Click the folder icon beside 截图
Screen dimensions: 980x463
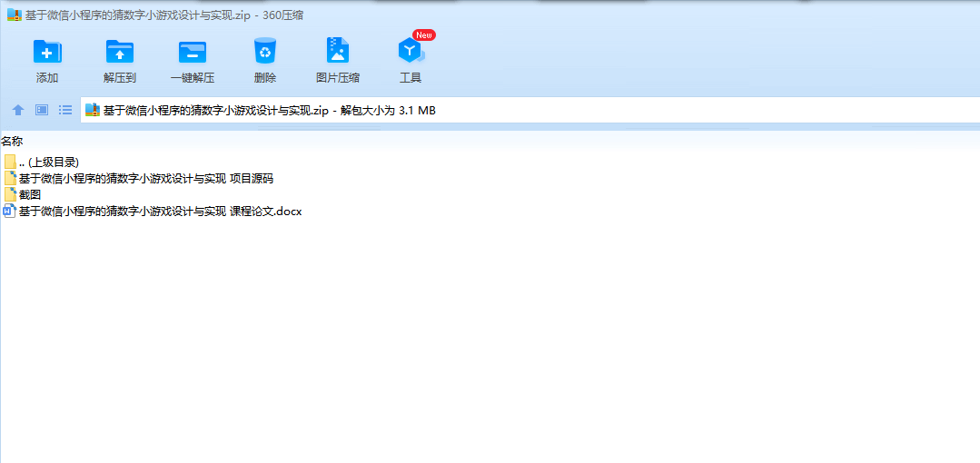pos(10,194)
